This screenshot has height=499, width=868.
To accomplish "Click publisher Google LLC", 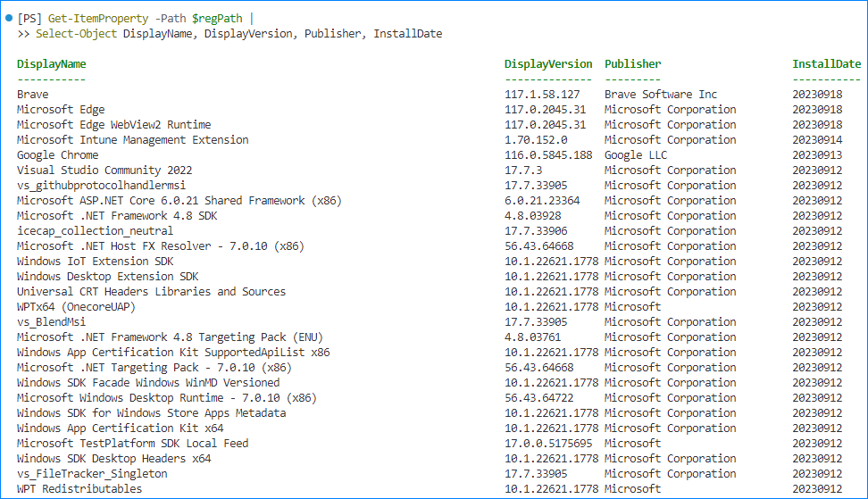I will tap(636, 155).
